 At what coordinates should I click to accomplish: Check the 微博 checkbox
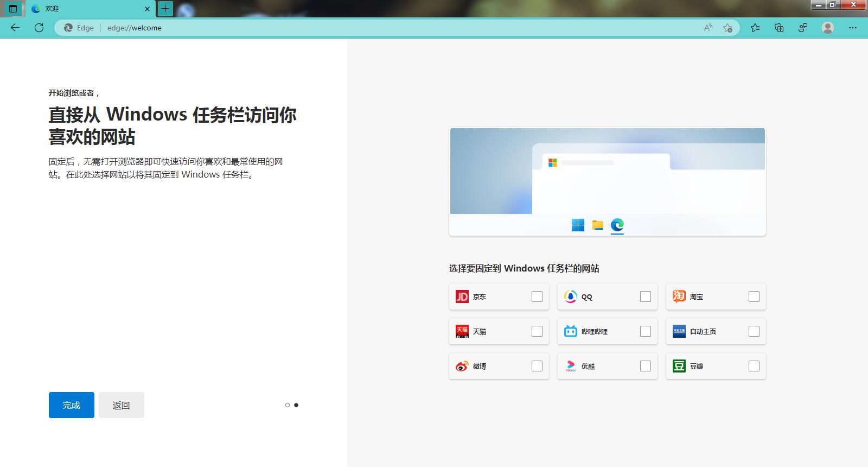coord(537,366)
